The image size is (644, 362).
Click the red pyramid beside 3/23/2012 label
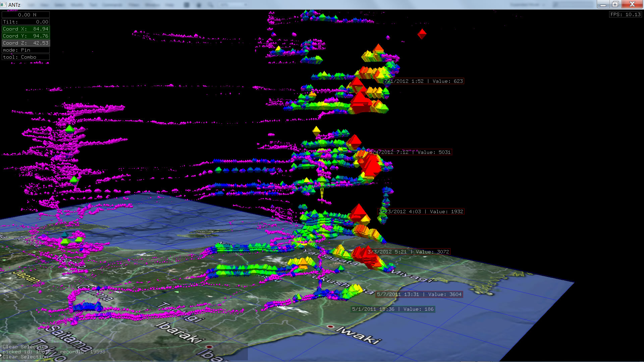358,212
